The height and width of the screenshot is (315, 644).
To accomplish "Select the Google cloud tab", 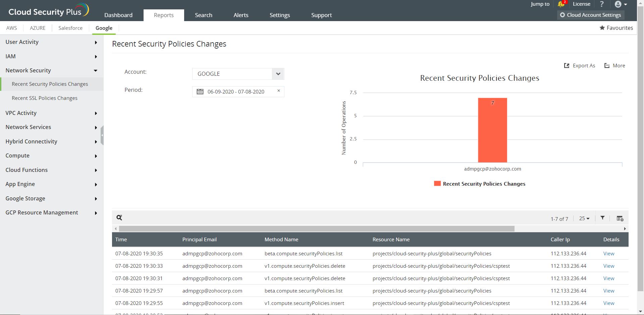I will point(104,28).
